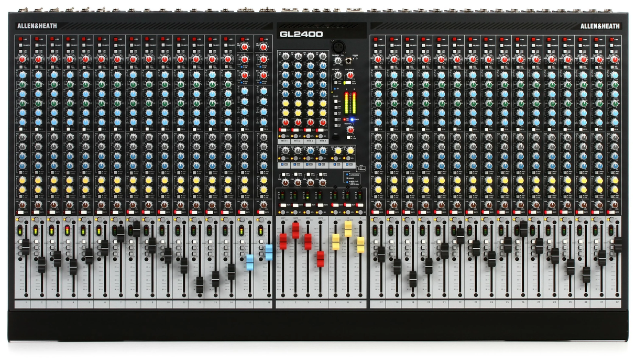Grab the channel 1 fader

[x=25, y=247]
